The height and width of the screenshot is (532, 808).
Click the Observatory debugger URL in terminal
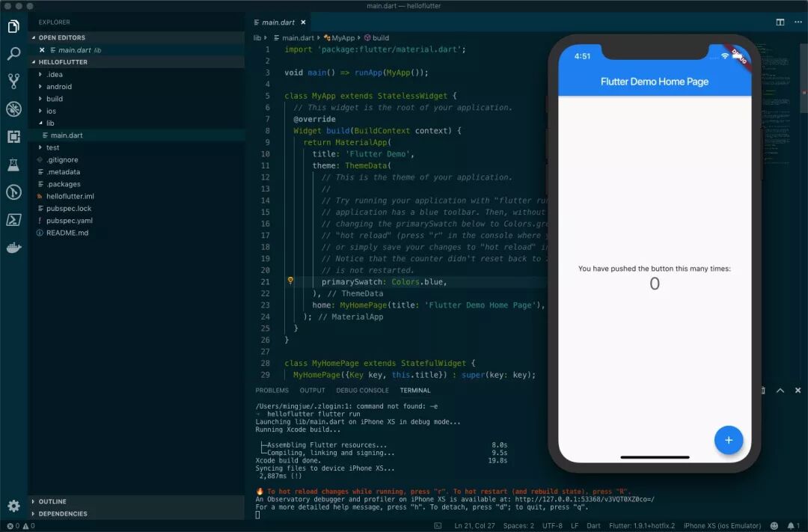pyautogui.click(x=584, y=499)
